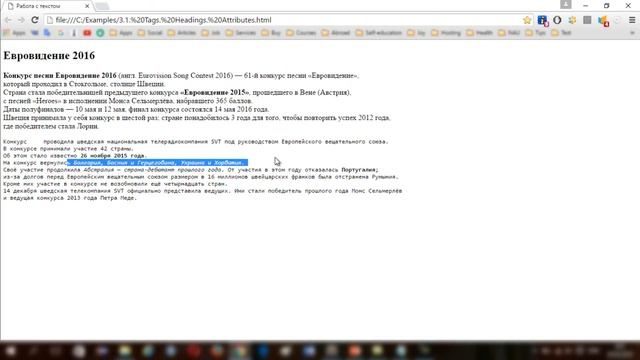The height and width of the screenshot is (360, 640).
Task: Expand the Buy bookmarks folder
Action: click(271, 33)
